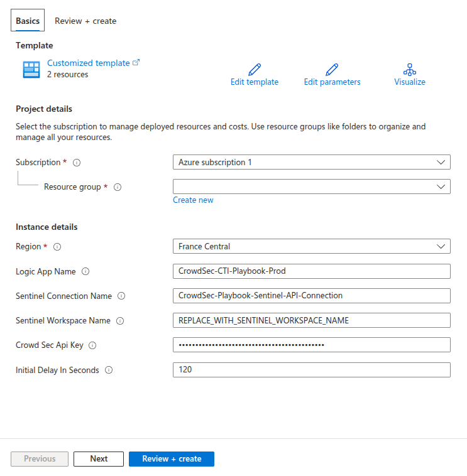Select the Basics tab
This screenshot has height=476, width=467.
[x=28, y=21]
